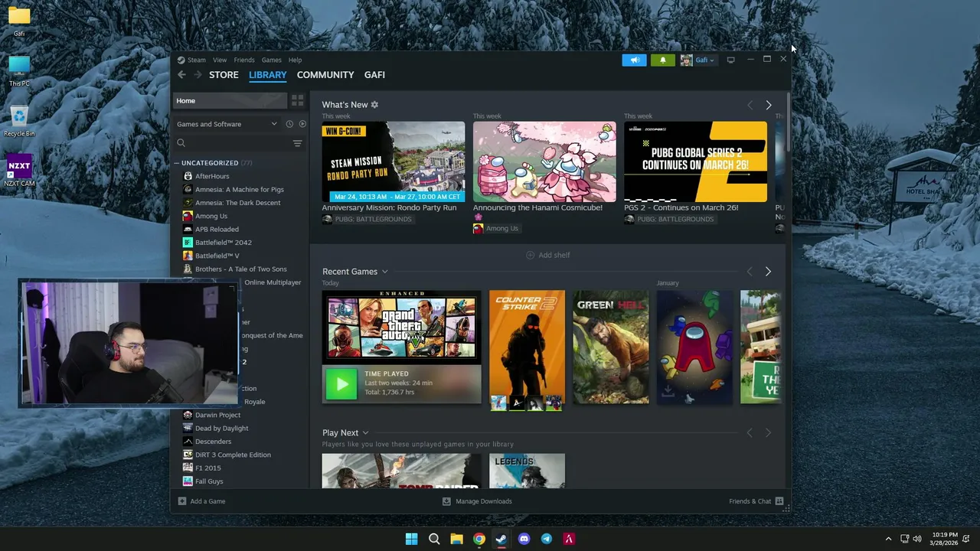This screenshot has width=980, height=551.
Task: Select Battlefield 2042 in the game list
Action: point(224,243)
